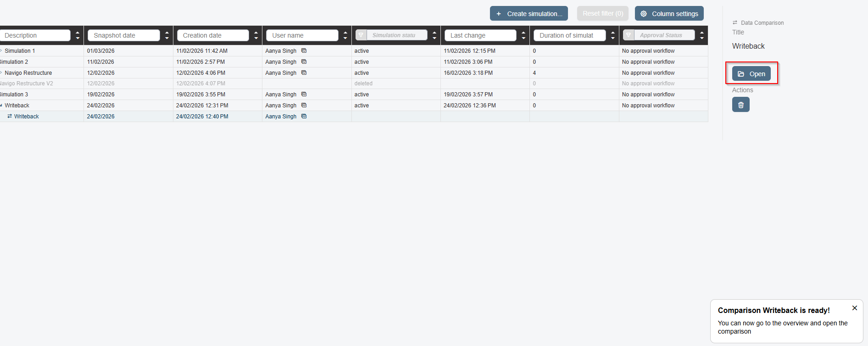Click user card icon in Simulation 2 row

tap(304, 61)
